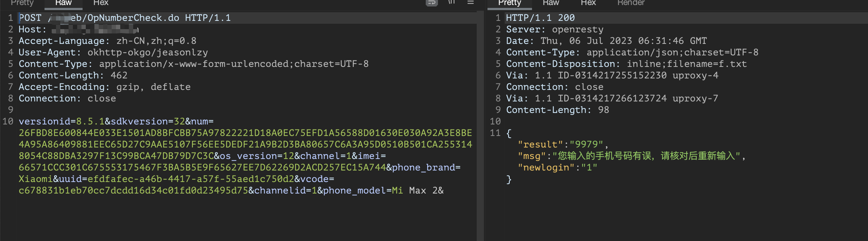Click the channelid=1 body parameter
This screenshot has width=868, height=241.
286,191
